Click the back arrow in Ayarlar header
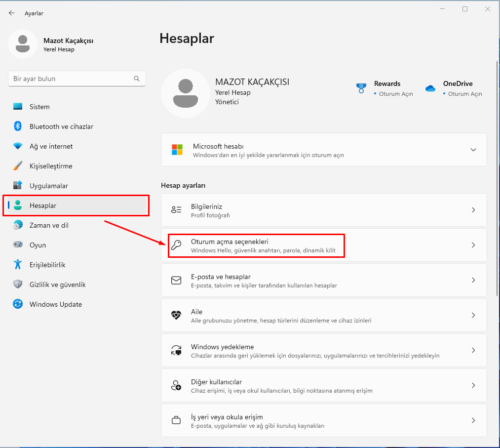This screenshot has height=448, width=500. tap(12, 13)
